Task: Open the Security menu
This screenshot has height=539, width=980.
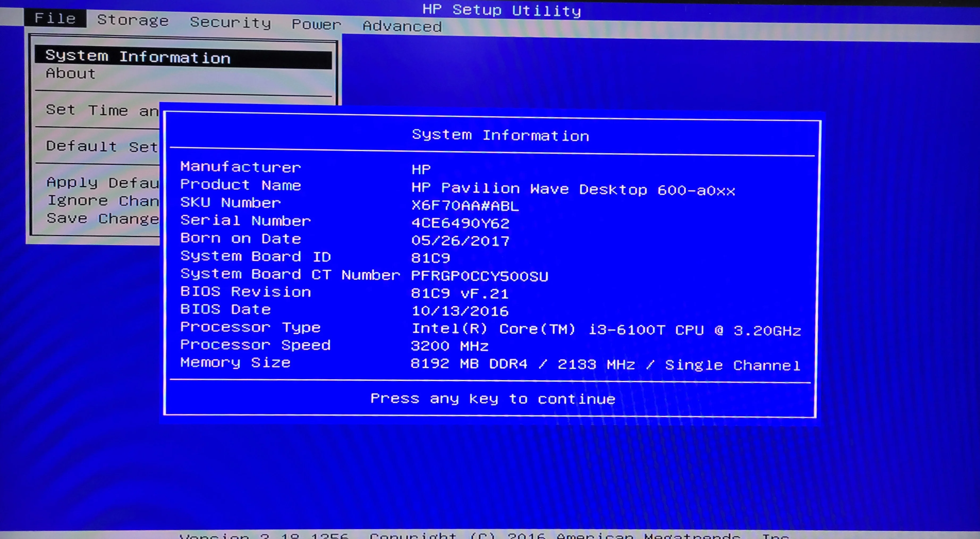Action: tap(231, 22)
